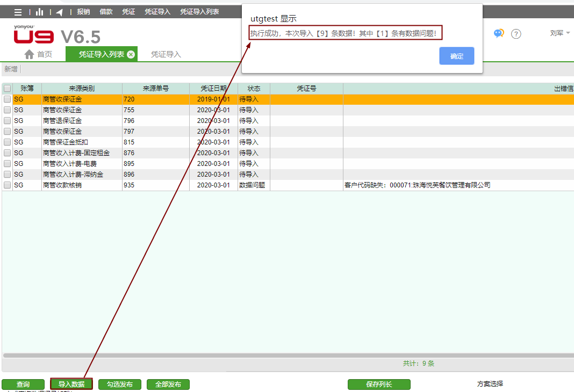This screenshot has width=574, height=392.
Task: Open the hamburger menu icon
Action: pyautogui.click(x=18, y=12)
